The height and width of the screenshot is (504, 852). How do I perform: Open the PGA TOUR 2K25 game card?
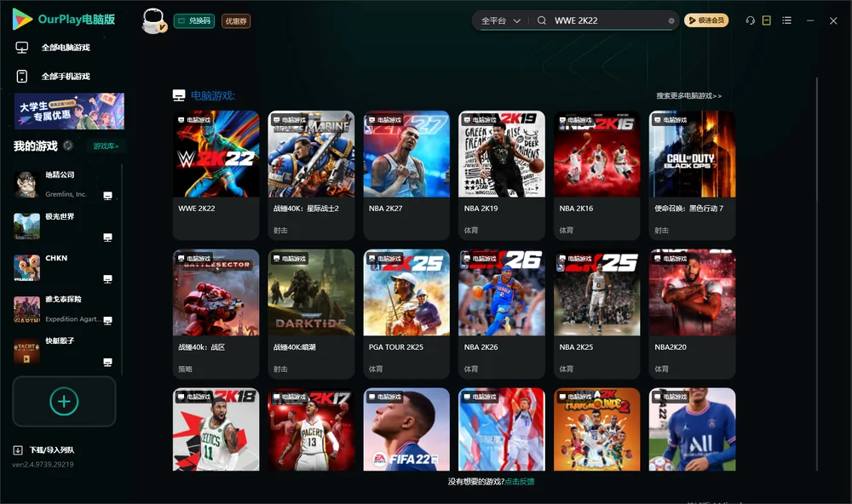click(x=406, y=314)
